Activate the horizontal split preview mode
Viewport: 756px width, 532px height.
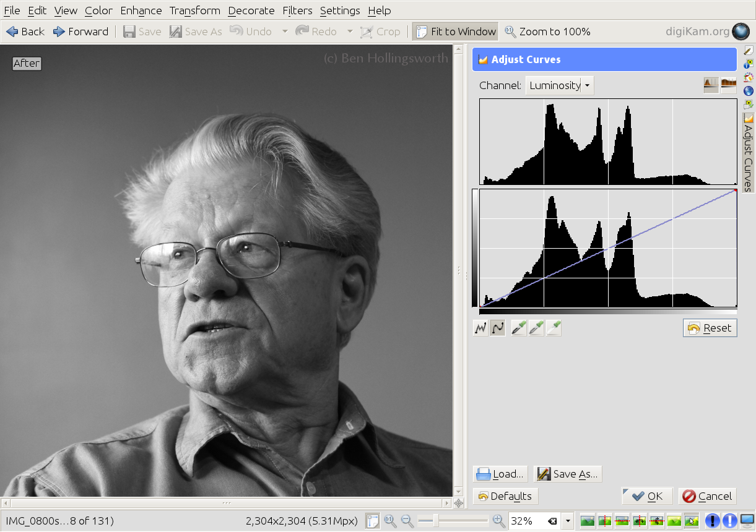click(x=623, y=520)
